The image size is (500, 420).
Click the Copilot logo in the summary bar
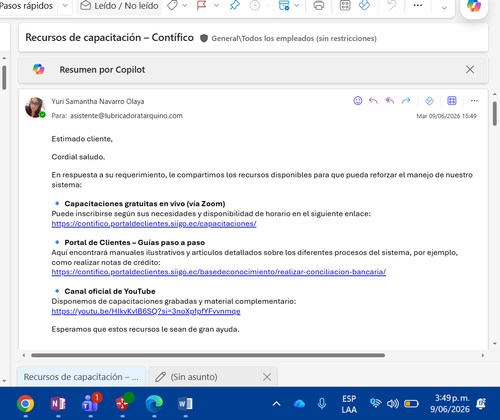(x=39, y=69)
